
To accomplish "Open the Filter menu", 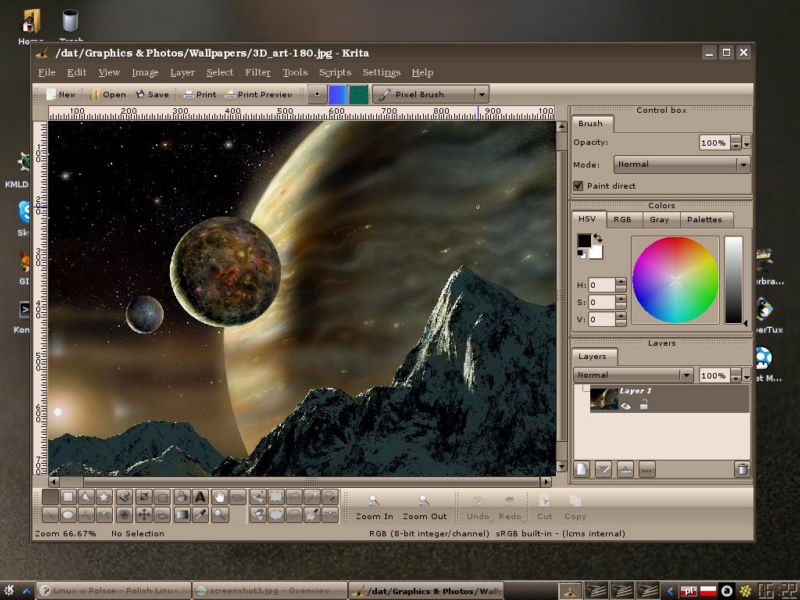I will click(258, 72).
